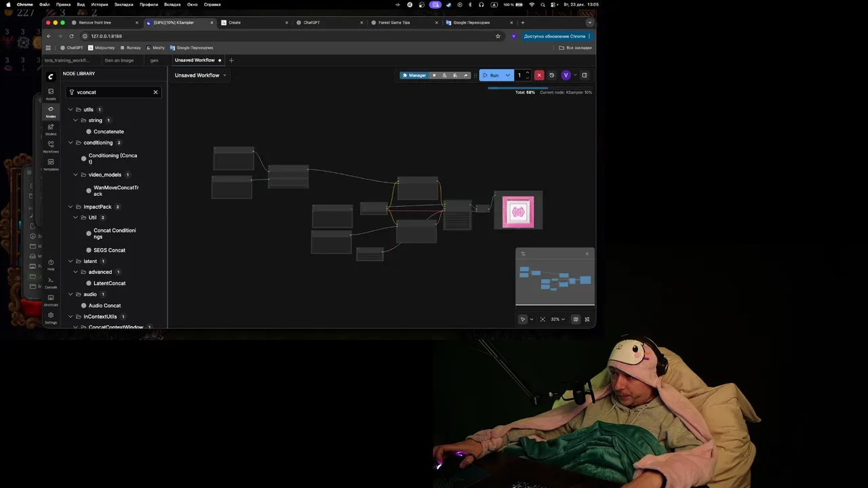This screenshot has height=488, width=868.
Task: Run the workflow
Action: click(492, 75)
